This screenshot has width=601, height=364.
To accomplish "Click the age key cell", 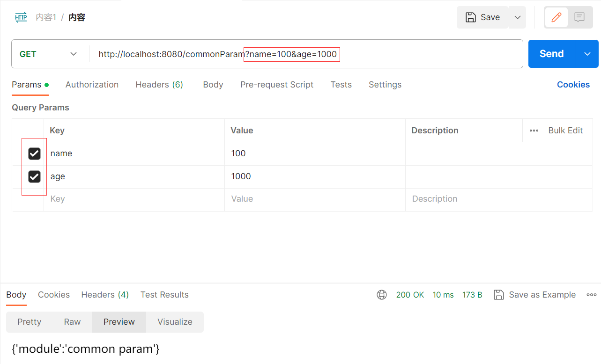I will pyautogui.click(x=134, y=176).
